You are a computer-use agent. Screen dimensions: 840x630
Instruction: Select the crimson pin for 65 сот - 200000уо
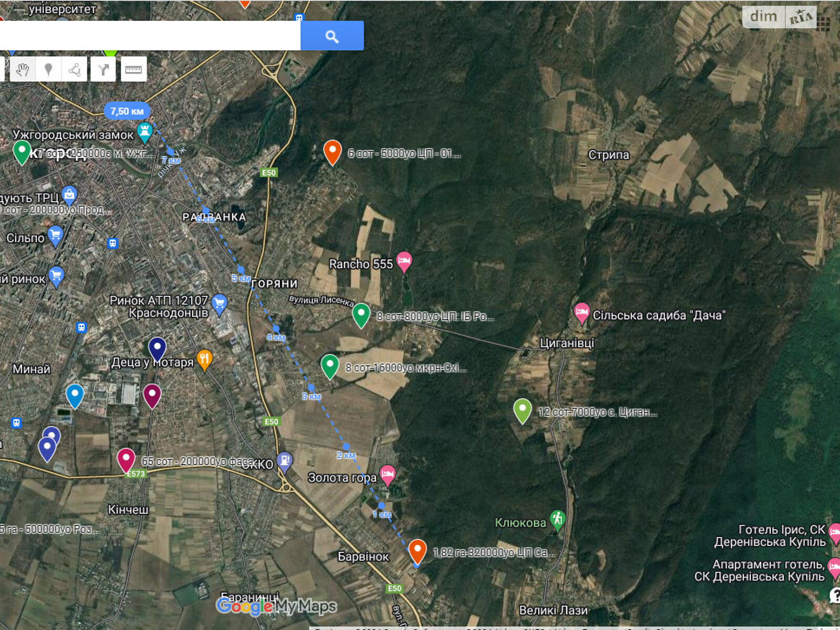pyautogui.click(x=126, y=460)
